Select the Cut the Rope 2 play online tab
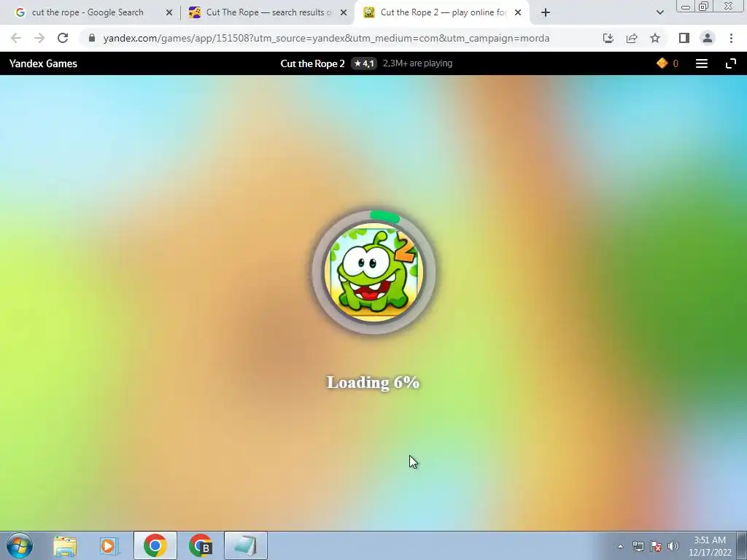This screenshot has height=560, width=747. 443,12
